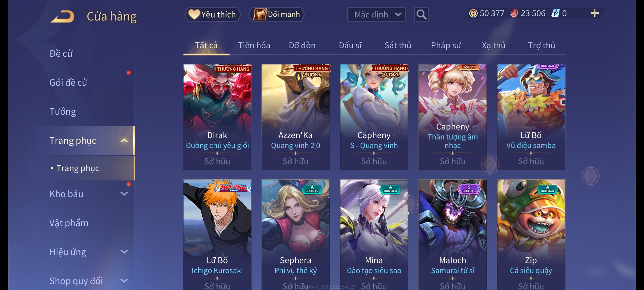Switch to the Sát thủ tab
The image size is (644, 290).
(398, 45)
